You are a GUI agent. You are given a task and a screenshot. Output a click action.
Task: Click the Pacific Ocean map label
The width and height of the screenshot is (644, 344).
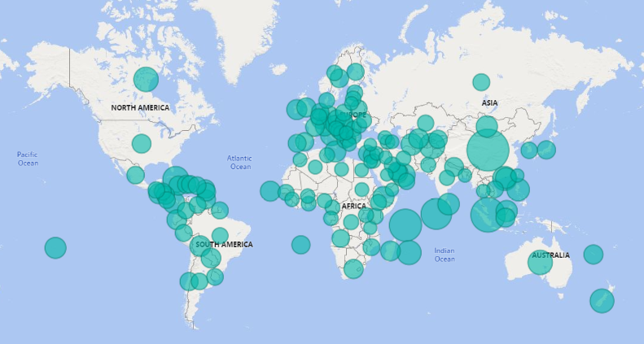pyautogui.click(x=28, y=159)
